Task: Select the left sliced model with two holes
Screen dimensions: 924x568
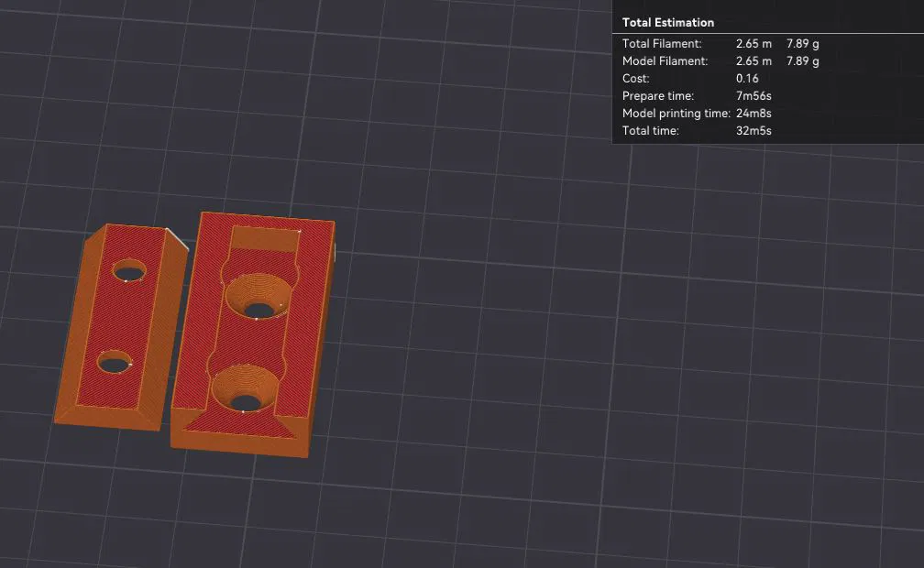Action: [121, 327]
